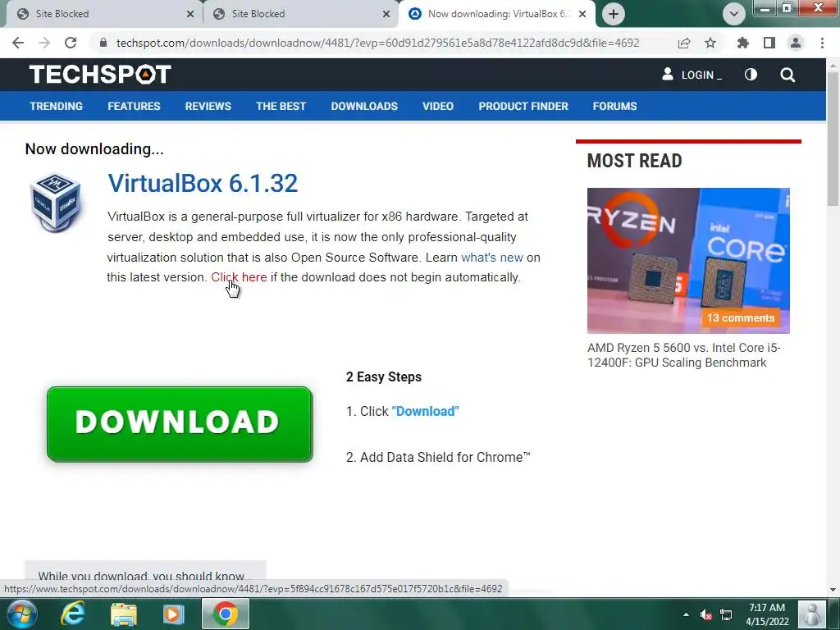
Task: Close the first Site Blocked tab
Action: pos(190,14)
